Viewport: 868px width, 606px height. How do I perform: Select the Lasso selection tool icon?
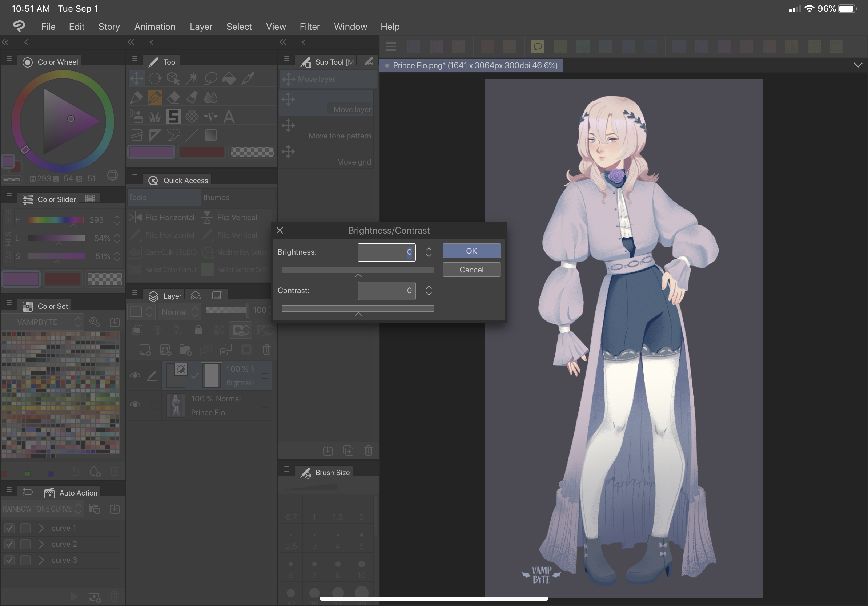pos(210,78)
